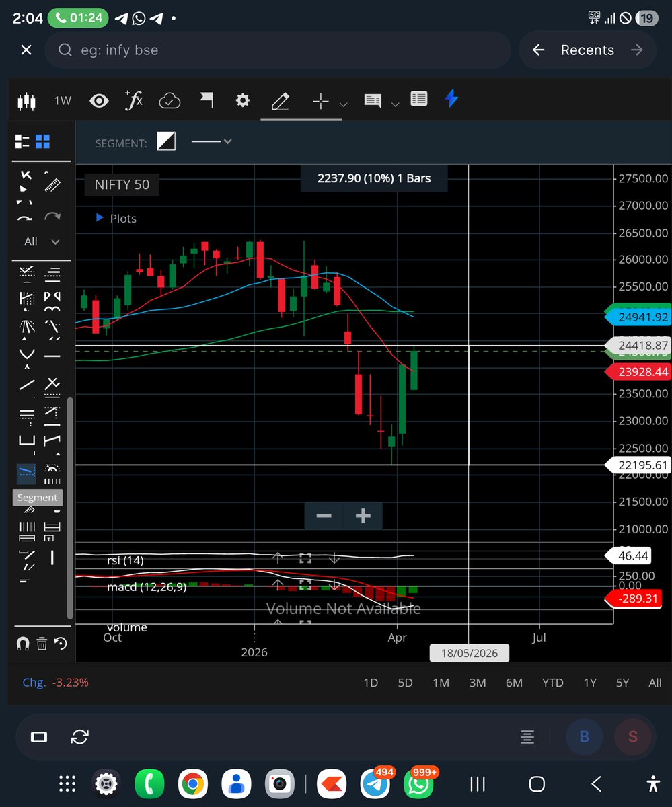Image resolution: width=672 pixels, height=807 pixels.
Task: Expand the crosshair options arrow
Action: click(343, 104)
